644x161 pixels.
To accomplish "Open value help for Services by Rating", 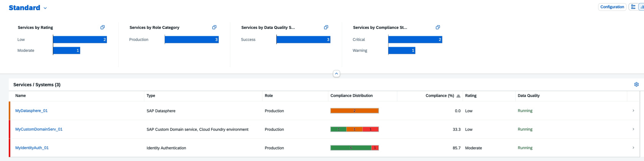I will (x=103, y=27).
